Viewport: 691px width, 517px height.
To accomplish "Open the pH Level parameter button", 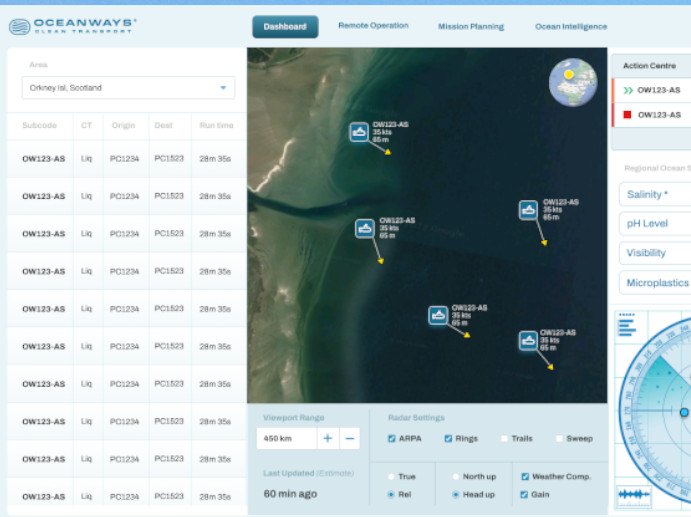I will [655, 223].
